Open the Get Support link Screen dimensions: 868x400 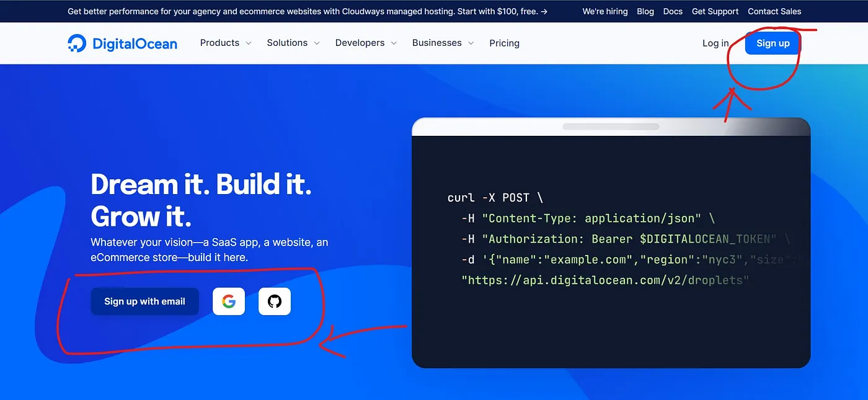click(715, 11)
